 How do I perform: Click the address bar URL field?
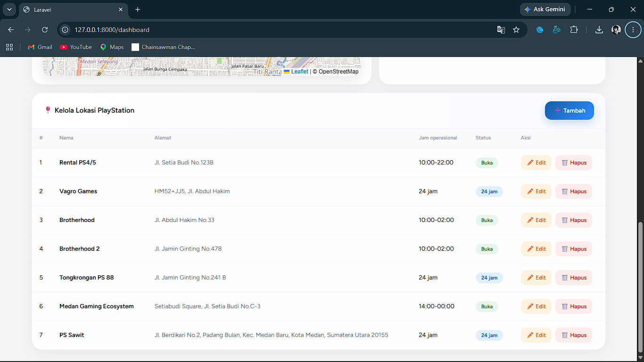click(283, 30)
